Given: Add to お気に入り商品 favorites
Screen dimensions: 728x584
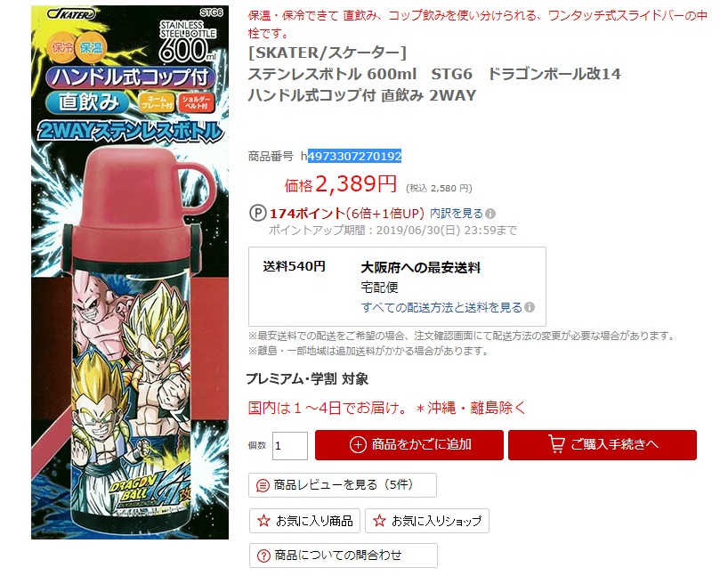Looking at the screenshot, I should coord(304,521).
